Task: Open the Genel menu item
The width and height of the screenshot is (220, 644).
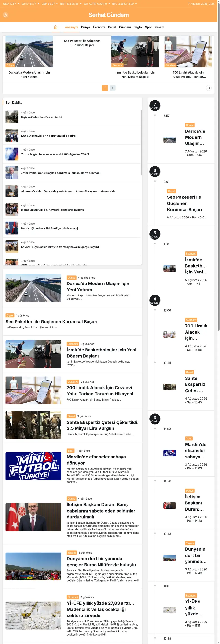Action: 112,27
